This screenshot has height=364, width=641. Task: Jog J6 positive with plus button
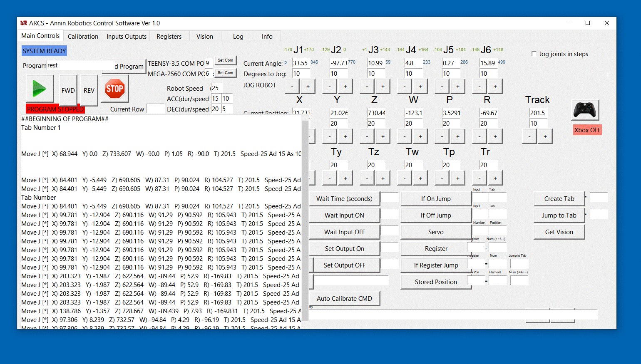coord(495,87)
